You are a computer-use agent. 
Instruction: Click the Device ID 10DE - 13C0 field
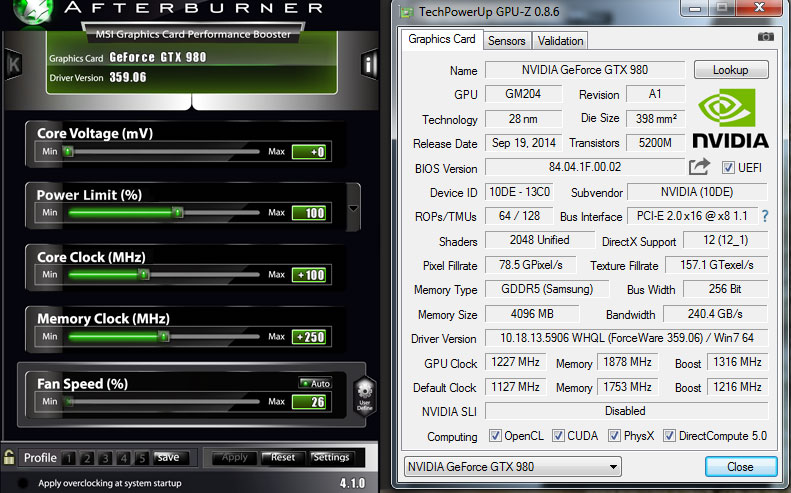[519, 192]
